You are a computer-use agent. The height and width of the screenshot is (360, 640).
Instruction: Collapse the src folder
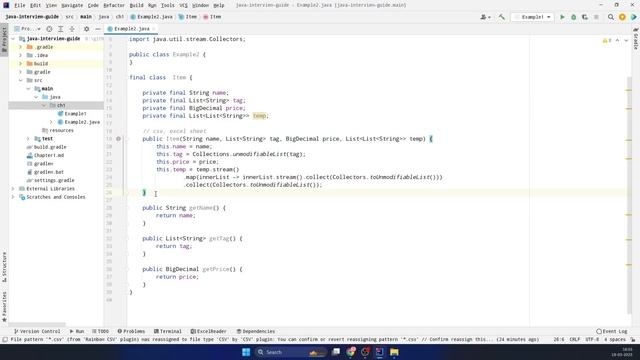tap(20, 80)
